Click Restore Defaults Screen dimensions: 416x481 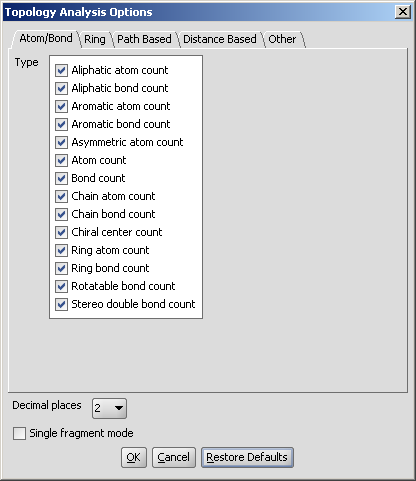247,457
